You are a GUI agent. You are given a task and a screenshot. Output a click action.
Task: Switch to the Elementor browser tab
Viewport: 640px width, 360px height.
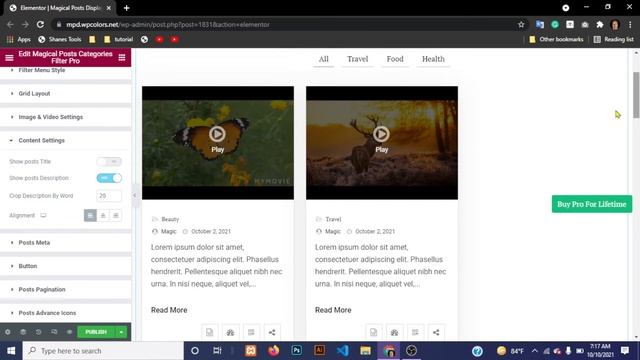click(60, 8)
